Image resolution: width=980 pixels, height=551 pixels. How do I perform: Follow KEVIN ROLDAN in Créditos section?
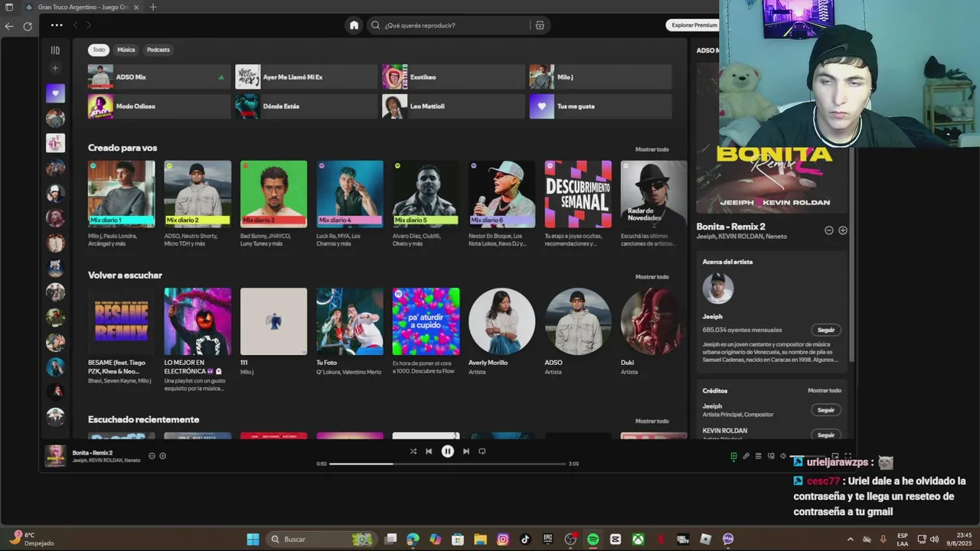(826, 435)
